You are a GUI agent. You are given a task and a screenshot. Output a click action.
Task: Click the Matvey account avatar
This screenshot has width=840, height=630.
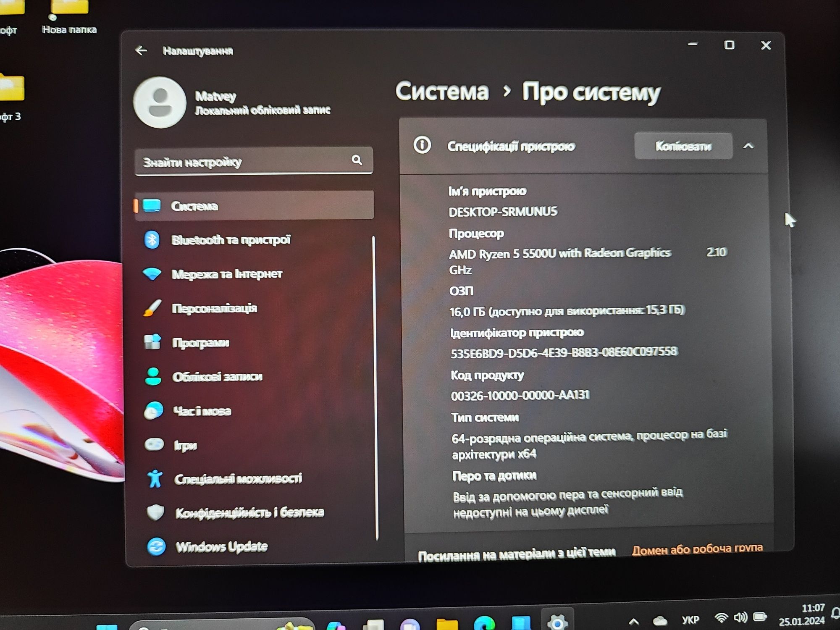click(x=160, y=102)
